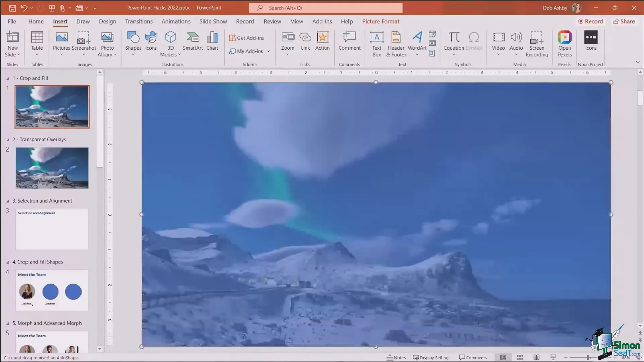Open the Pictures insert button
This screenshot has width=644, height=362.
61,44
